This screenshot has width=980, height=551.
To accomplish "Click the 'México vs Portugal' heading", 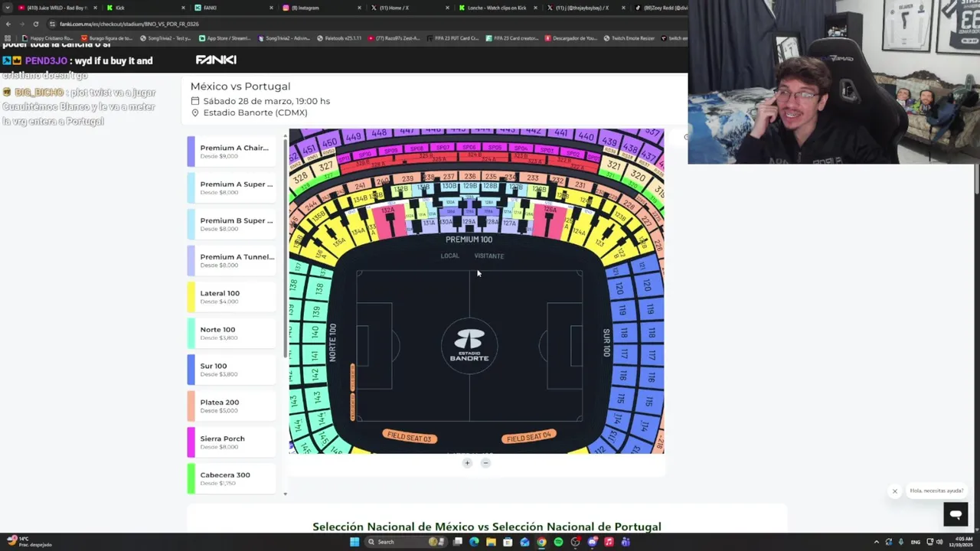I will (x=240, y=86).
